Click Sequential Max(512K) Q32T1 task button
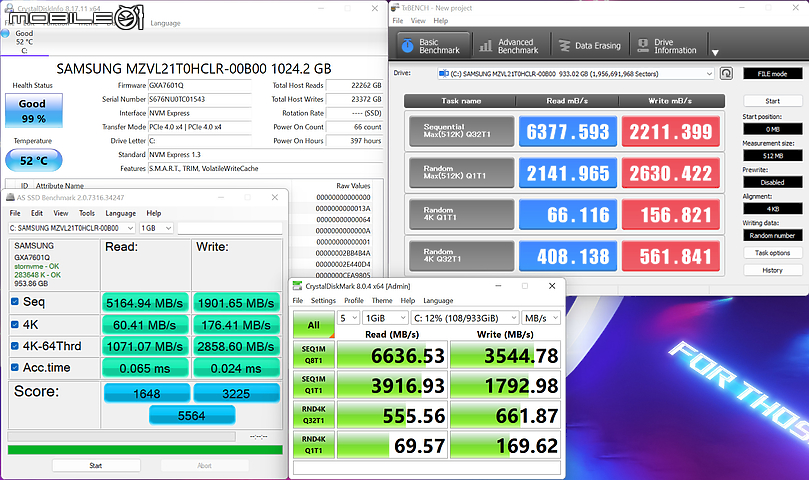 coord(461,131)
